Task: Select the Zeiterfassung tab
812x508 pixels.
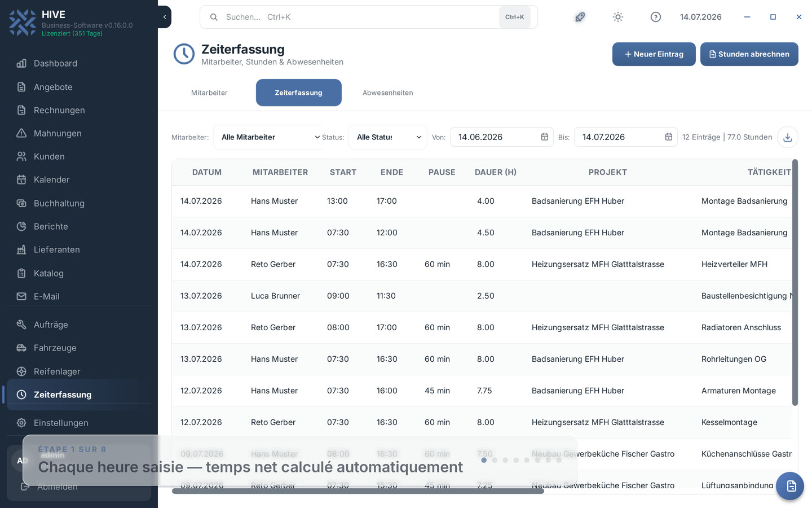Action: coord(299,93)
